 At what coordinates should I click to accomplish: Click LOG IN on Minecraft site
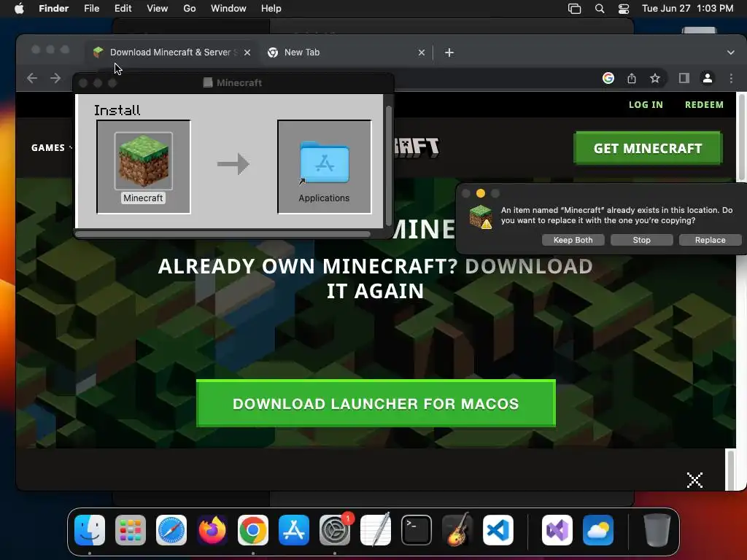(x=646, y=105)
